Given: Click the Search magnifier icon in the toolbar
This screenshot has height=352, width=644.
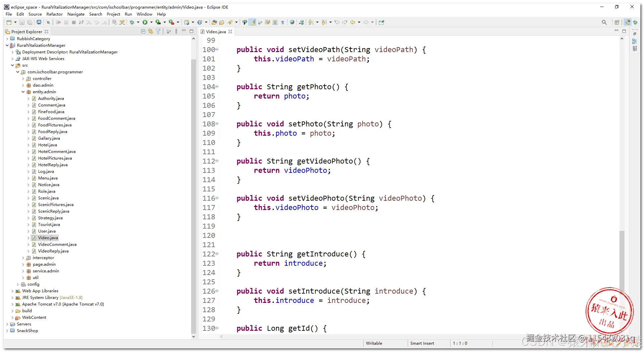Looking at the screenshot, I should tap(604, 22).
